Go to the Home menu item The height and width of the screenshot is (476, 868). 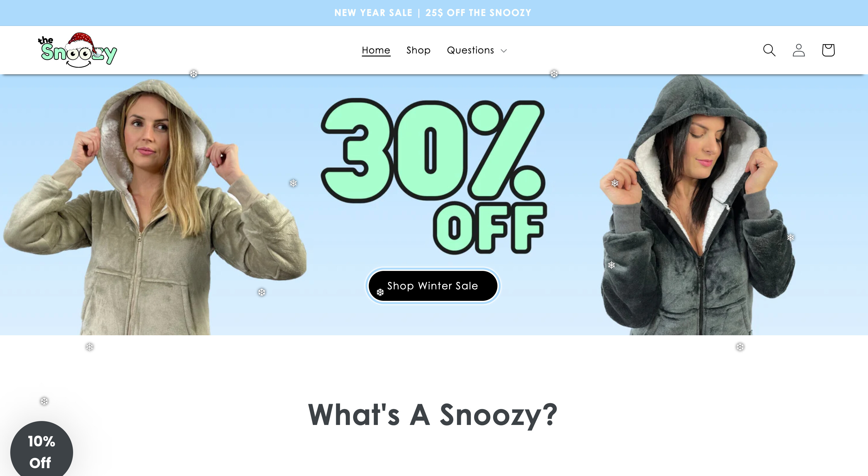pyautogui.click(x=376, y=50)
